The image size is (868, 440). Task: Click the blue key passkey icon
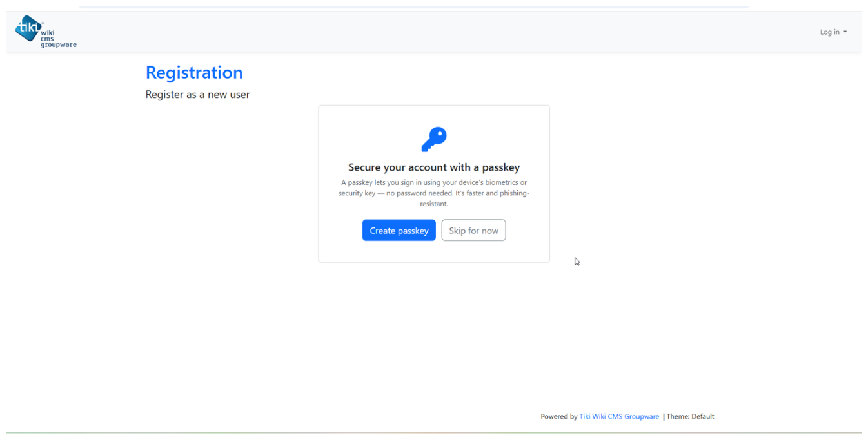[x=434, y=139]
